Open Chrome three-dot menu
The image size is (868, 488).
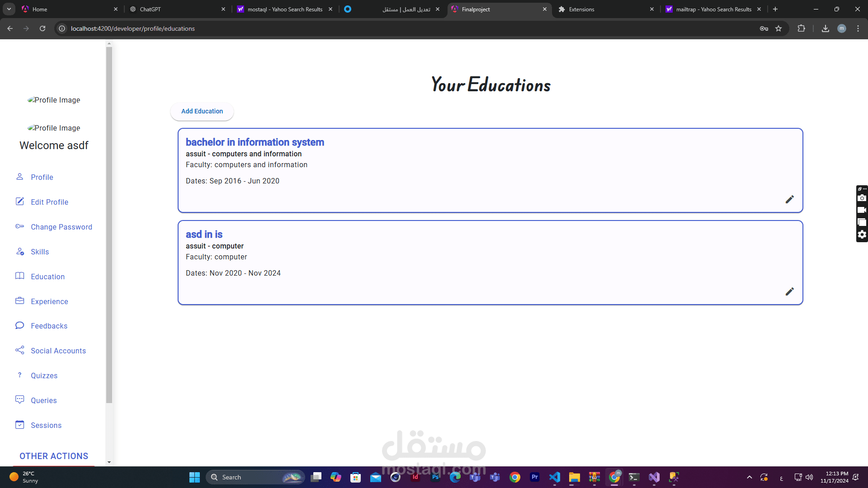(858, 28)
